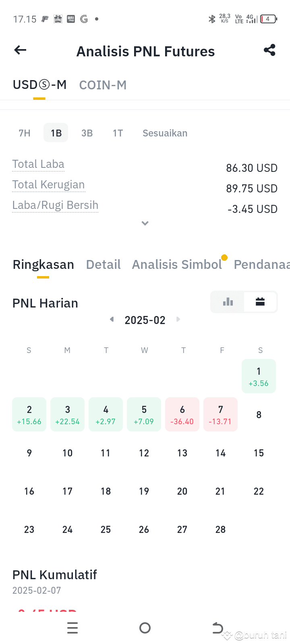Open Sesuaikan custom date range

(x=165, y=133)
